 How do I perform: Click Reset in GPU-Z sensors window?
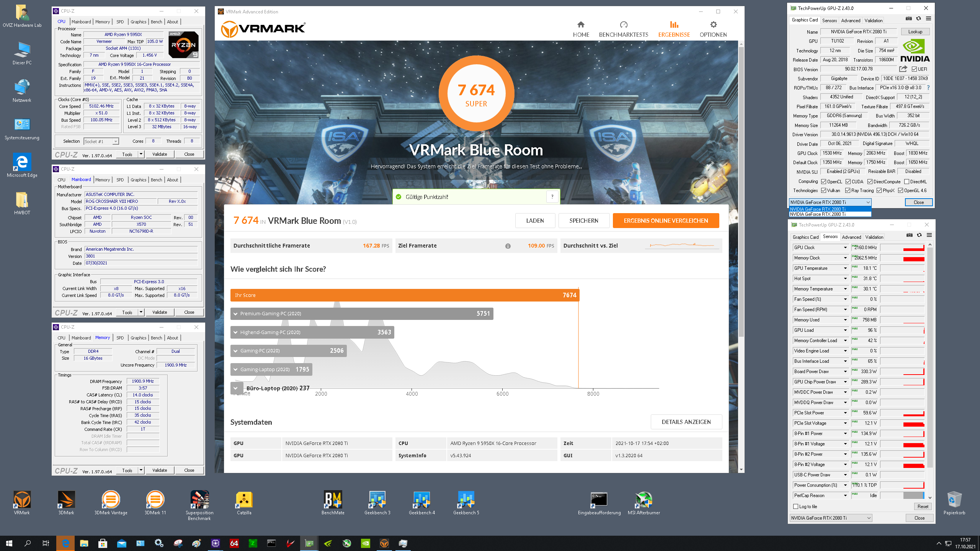923,507
